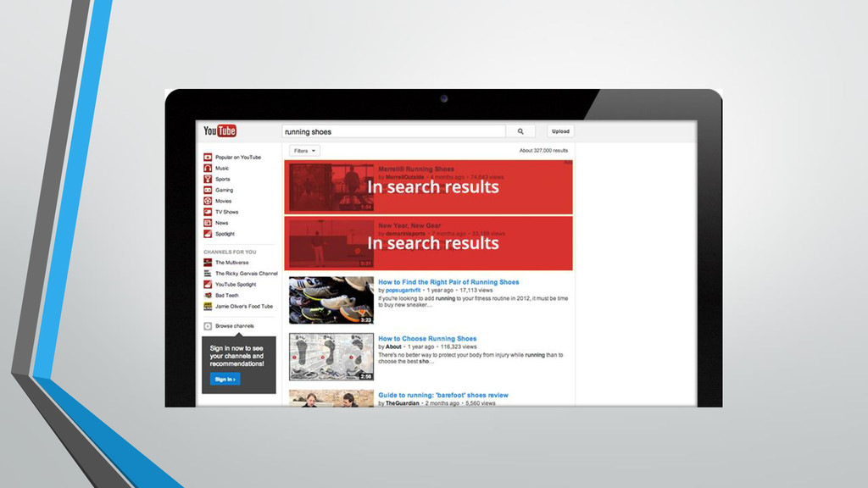Click the YouTube logo
The image size is (868, 488).
(x=220, y=130)
